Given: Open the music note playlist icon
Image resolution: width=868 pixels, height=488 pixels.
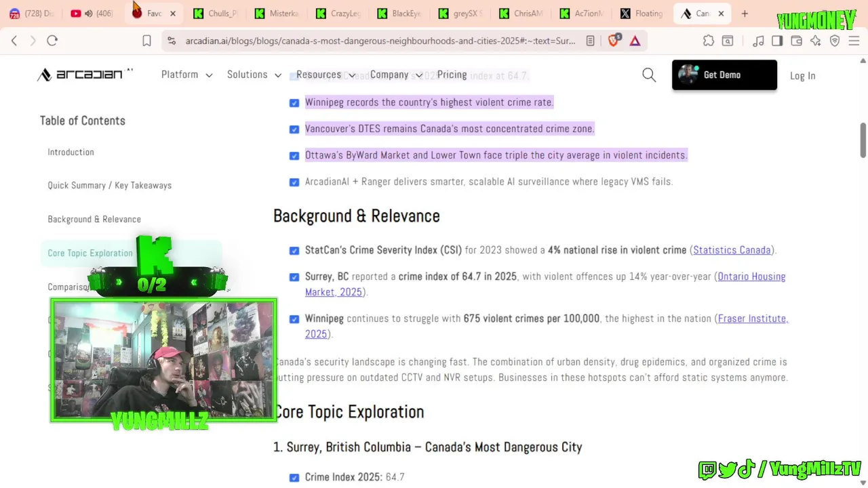Looking at the screenshot, I should tap(758, 41).
